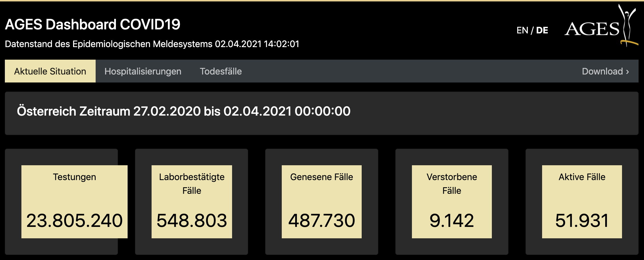This screenshot has width=644, height=260.
Task: Select the DE language option
Action: click(x=542, y=30)
